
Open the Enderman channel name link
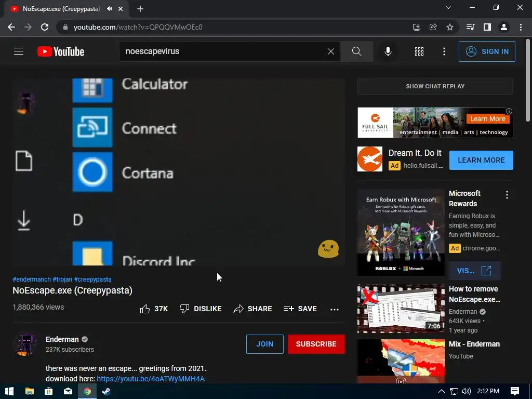[62, 339]
